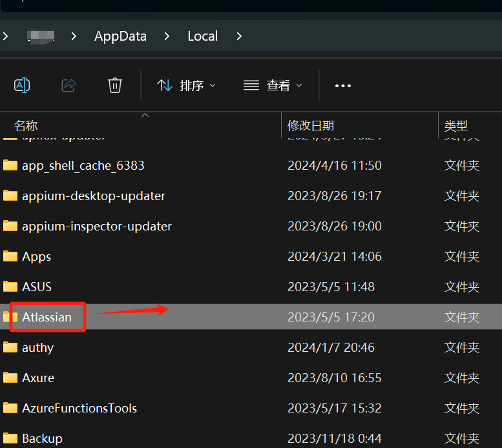Click the Share icon in the toolbar

tap(68, 85)
